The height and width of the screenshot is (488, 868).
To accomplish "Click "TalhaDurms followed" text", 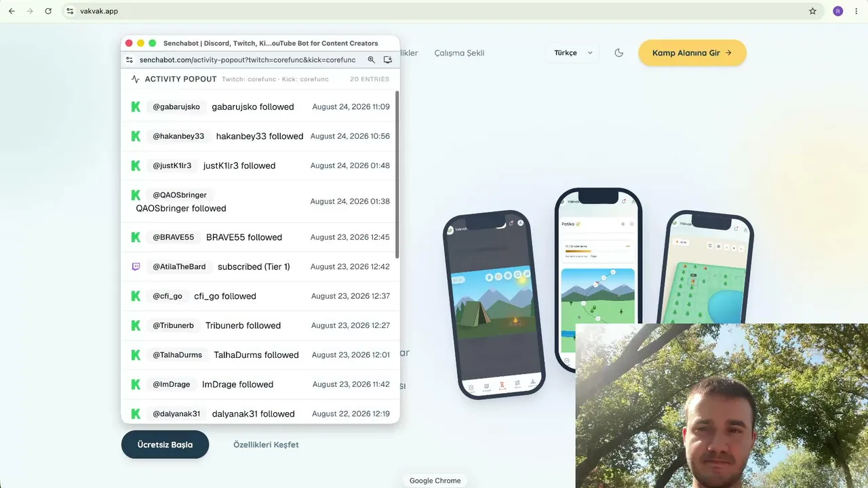I will click(256, 355).
